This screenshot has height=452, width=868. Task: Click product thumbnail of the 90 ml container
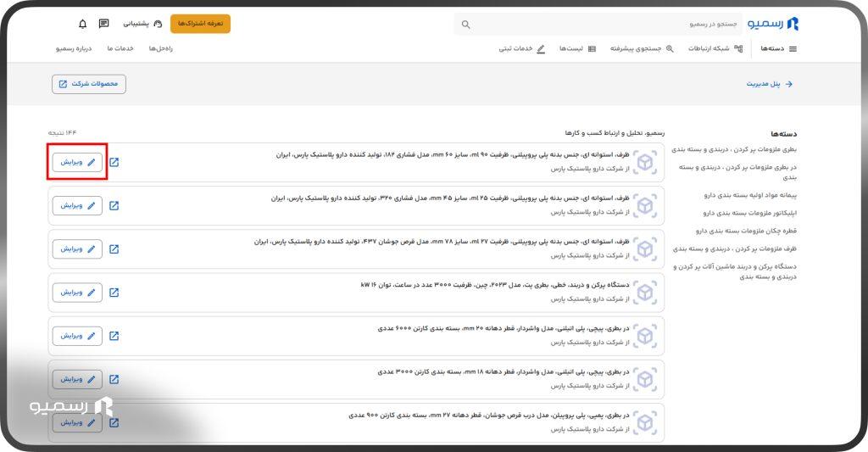645,162
